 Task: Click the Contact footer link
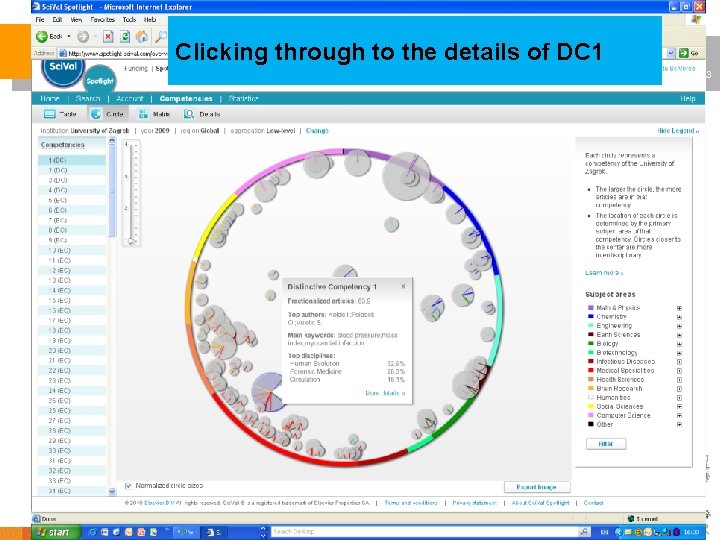click(x=593, y=503)
